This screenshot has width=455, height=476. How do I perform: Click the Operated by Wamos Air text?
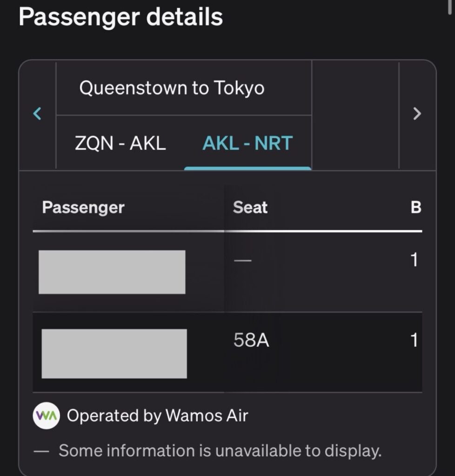point(157,416)
